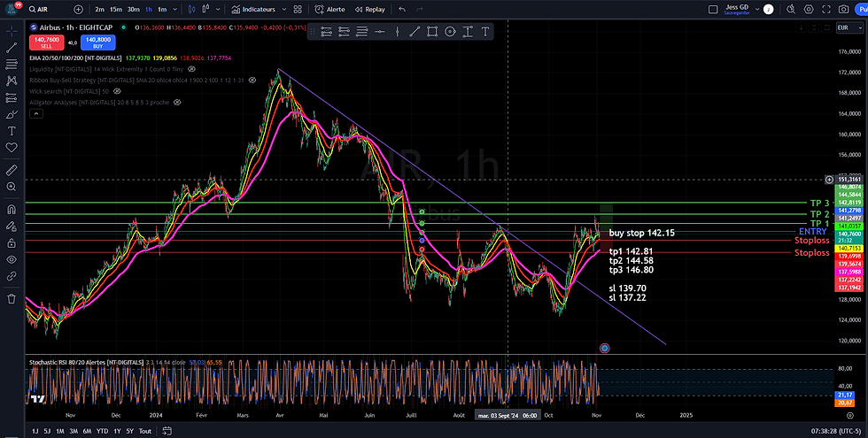
Task: Click the add symbol plus button
Action: (79, 10)
